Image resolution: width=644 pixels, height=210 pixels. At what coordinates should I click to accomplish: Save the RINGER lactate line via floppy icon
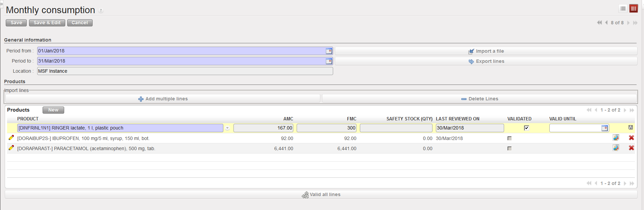pyautogui.click(x=630, y=127)
